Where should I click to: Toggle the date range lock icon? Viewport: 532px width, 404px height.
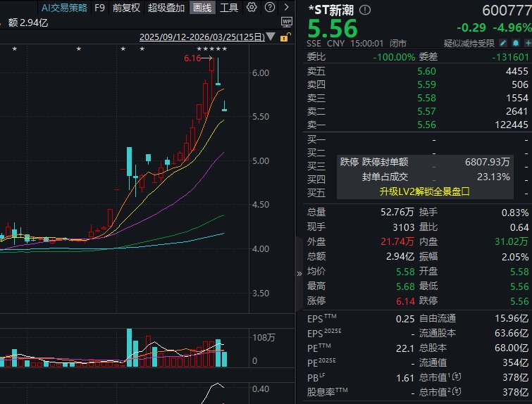pyautogui.click(x=285, y=37)
